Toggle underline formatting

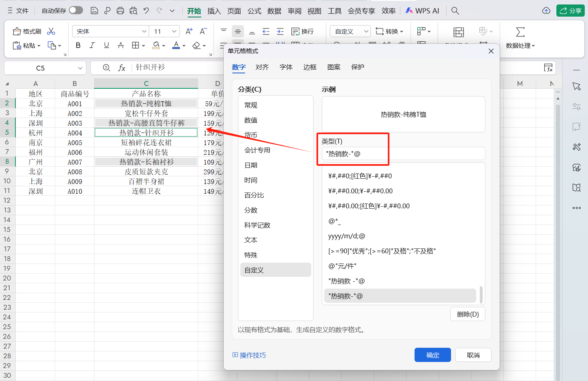pyautogui.click(x=106, y=45)
